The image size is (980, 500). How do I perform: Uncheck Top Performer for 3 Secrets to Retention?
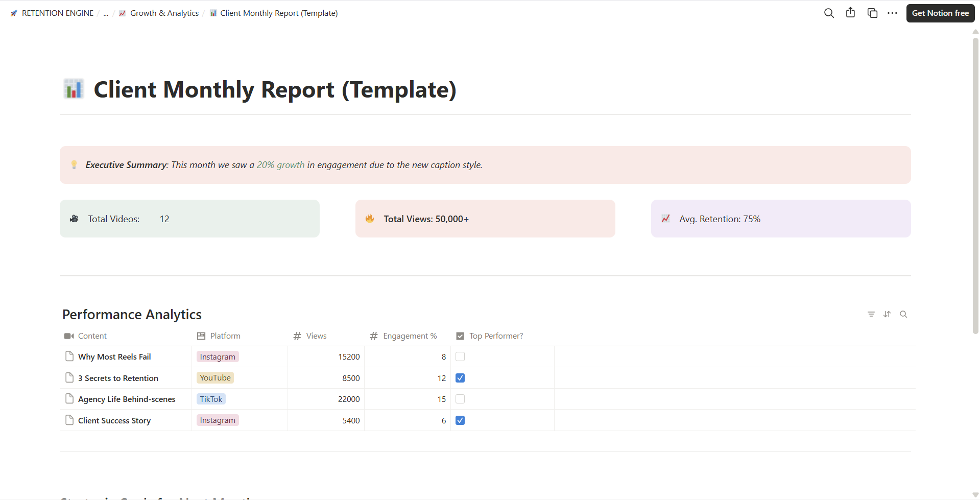(x=460, y=378)
